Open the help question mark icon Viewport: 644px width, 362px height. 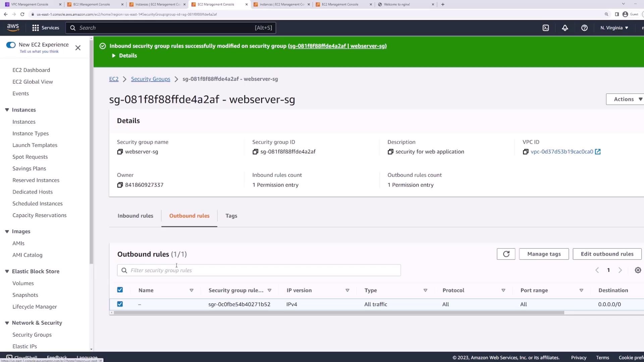(584, 28)
